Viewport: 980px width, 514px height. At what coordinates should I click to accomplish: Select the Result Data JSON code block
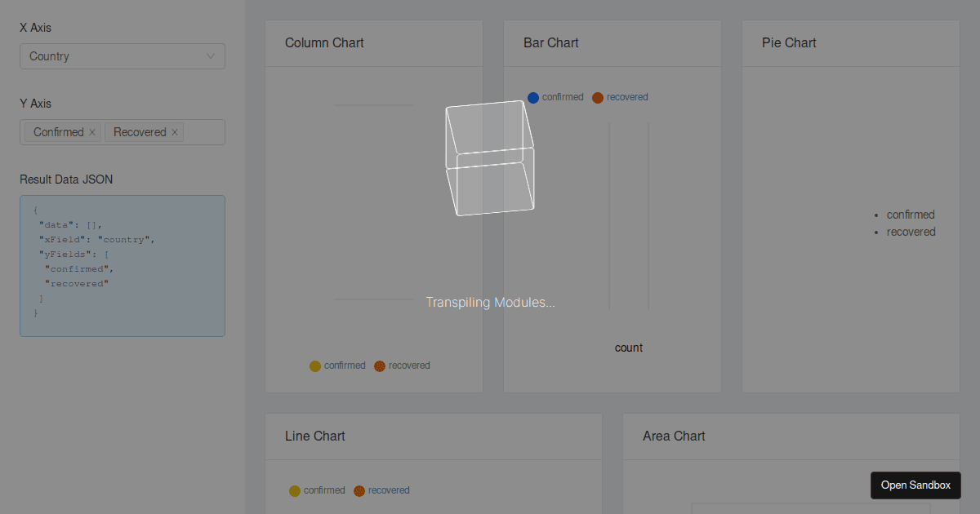122,265
